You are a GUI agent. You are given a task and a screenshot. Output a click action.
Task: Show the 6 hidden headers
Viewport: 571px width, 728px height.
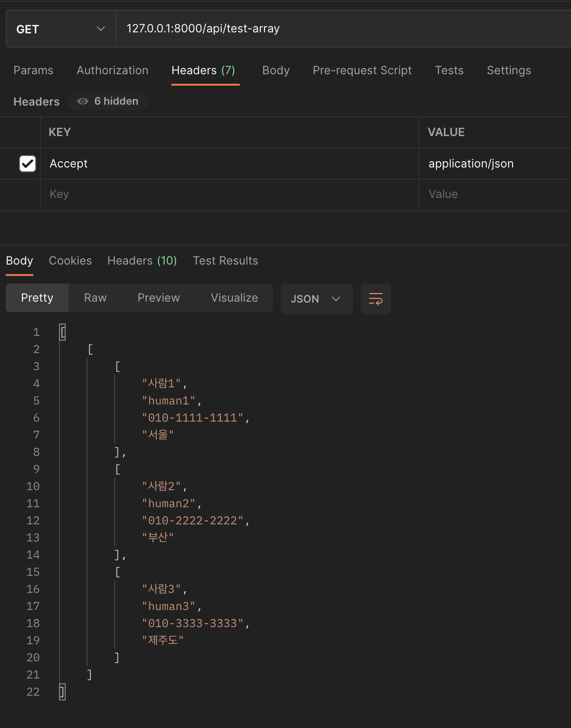108,101
